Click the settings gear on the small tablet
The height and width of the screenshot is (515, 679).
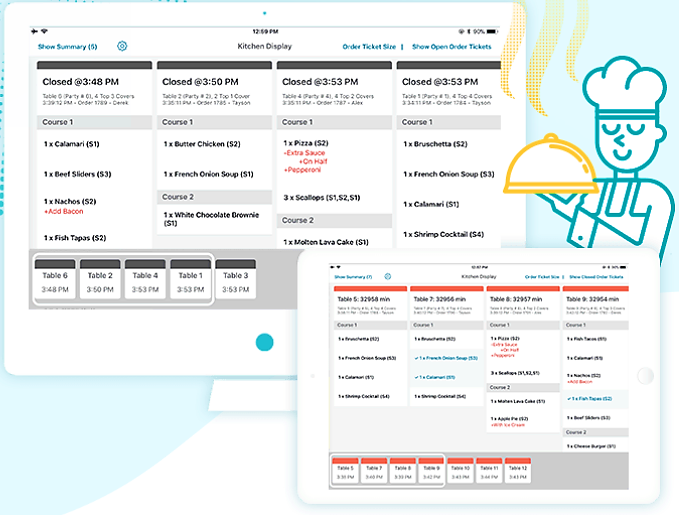tap(388, 276)
